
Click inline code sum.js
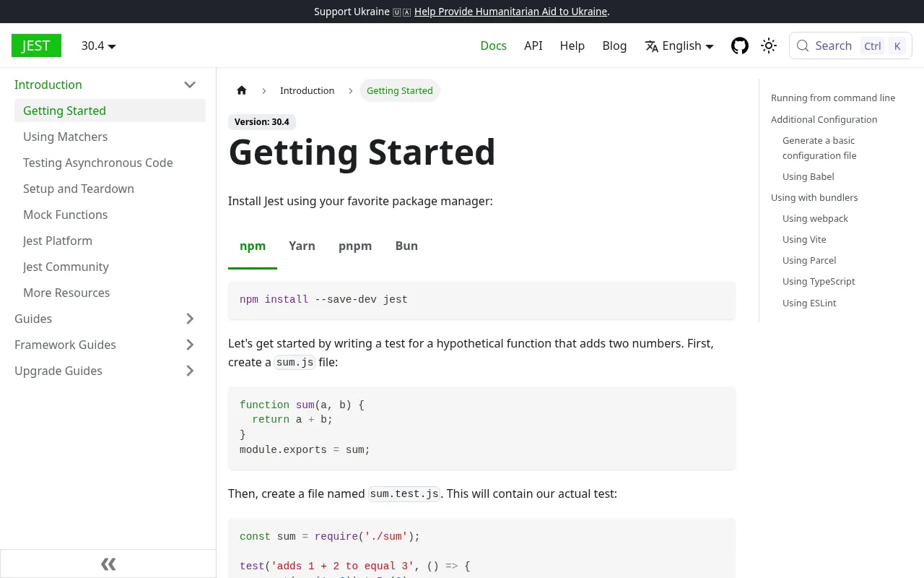point(295,363)
